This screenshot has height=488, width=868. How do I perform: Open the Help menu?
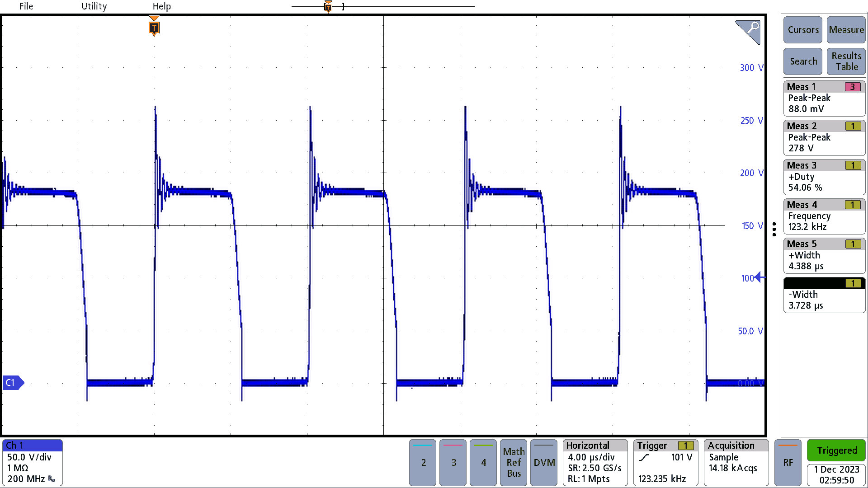point(161,6)
